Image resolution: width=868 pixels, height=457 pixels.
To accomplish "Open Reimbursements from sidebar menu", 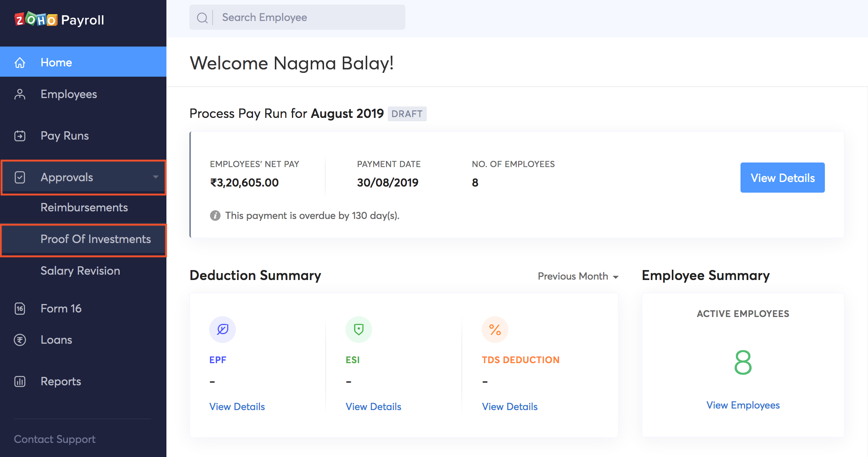I will [84, 207].
